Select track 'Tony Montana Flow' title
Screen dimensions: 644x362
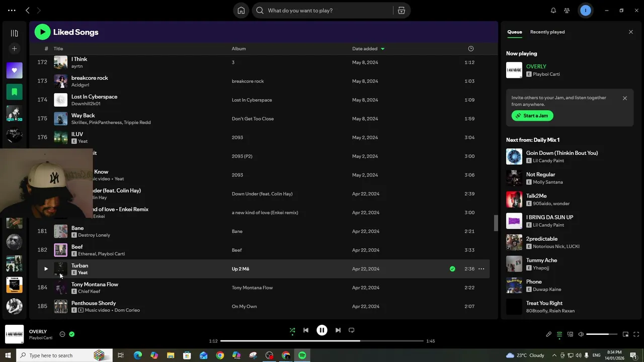(95, 285)
